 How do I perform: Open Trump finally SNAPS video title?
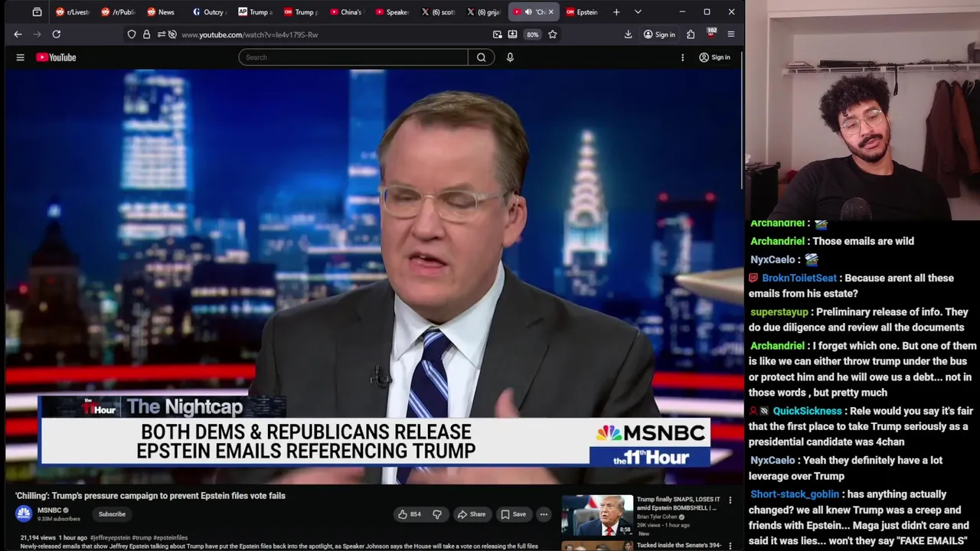678,504
